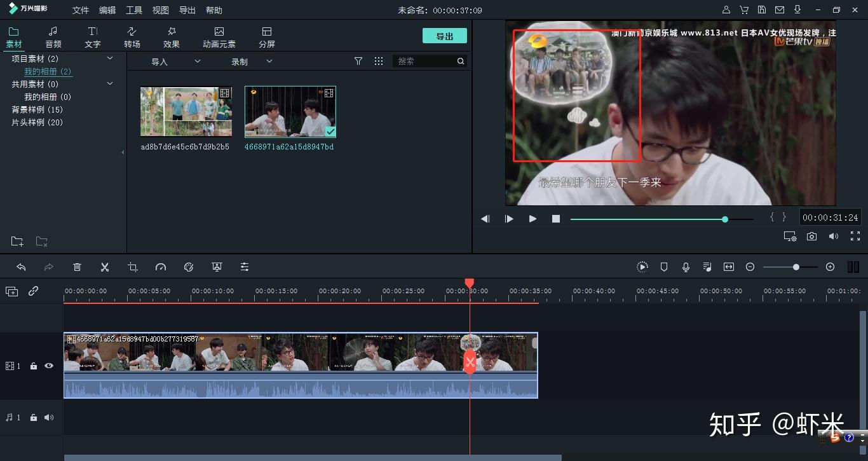868x461 pixels.
Task: Select the crop tool icon
Action: coord(133,267)
